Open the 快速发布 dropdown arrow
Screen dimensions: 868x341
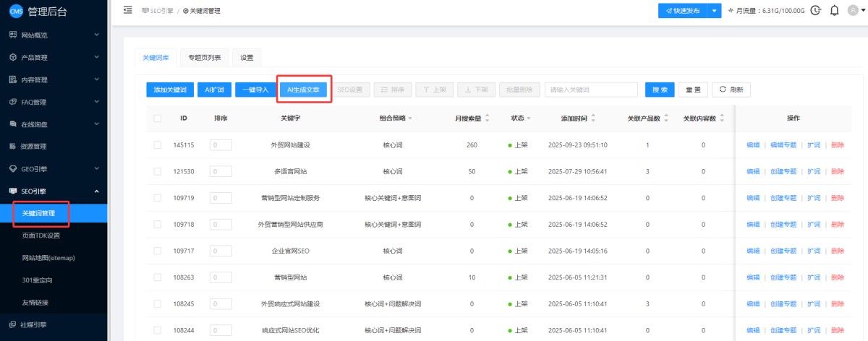coord(715,11)
